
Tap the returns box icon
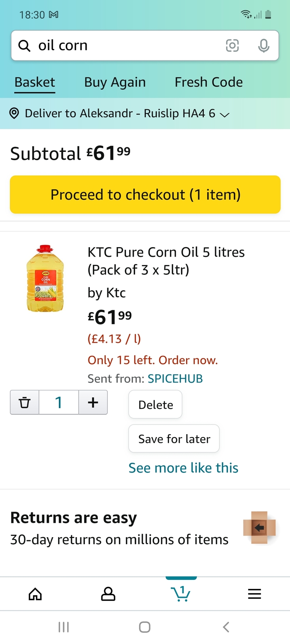coord(259,528)
